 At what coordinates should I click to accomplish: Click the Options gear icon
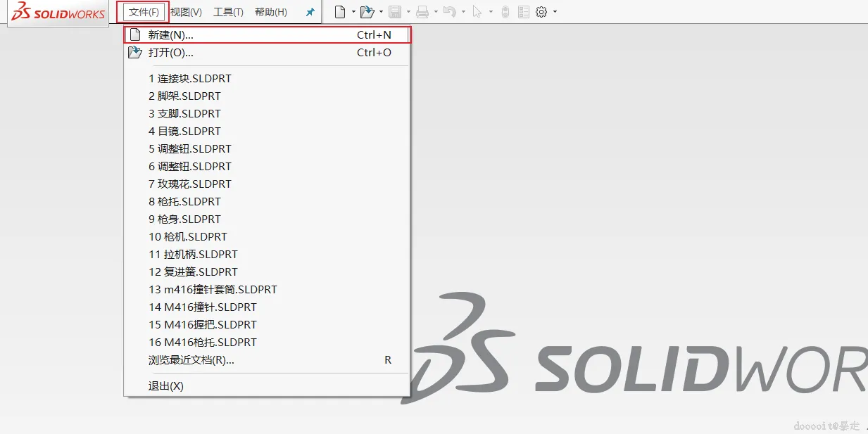click(x=541, y=12)
